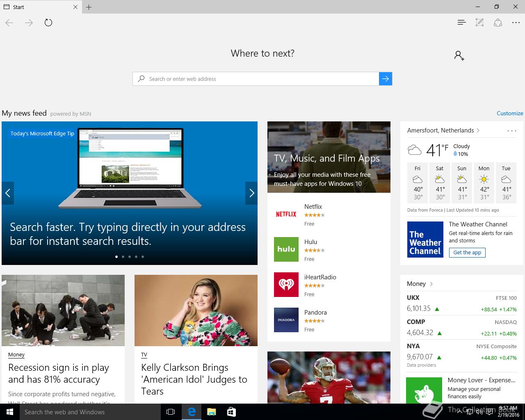The width and height of the screenshot is (525, 420).
Task: Click the Money Lover piggy bank icon
Action: [424, 390]
